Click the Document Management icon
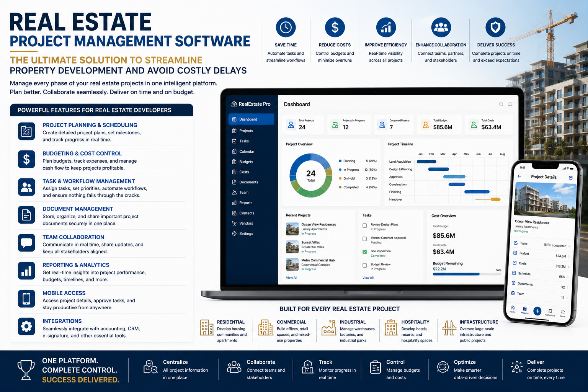 [26, 215]
